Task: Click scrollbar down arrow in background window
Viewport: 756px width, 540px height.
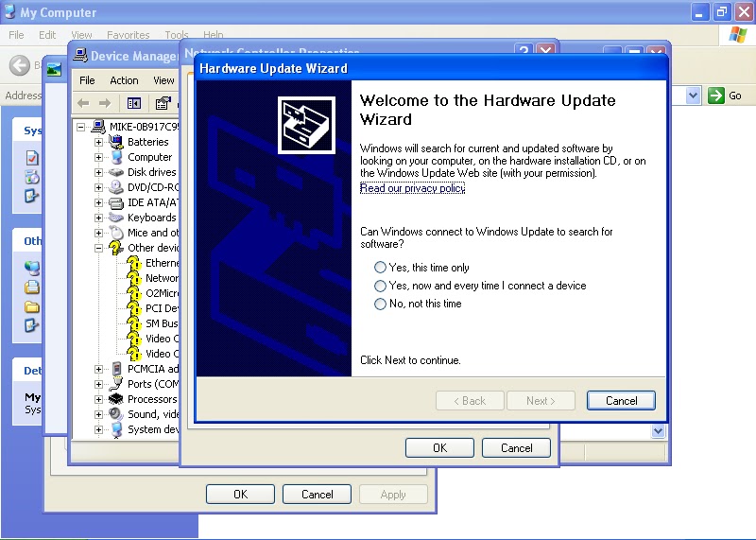Action: coord(658,430)
